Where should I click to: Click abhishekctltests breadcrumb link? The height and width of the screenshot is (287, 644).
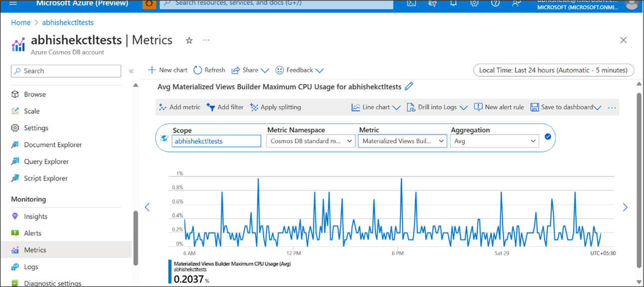67,22
